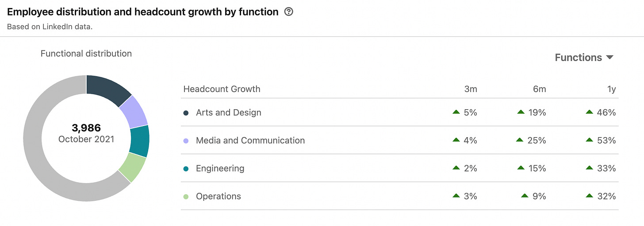The width and height of the screenshot is (644, 226).
Task: Click the Media and Communication legend dot
Action: (x=186, y=141)
